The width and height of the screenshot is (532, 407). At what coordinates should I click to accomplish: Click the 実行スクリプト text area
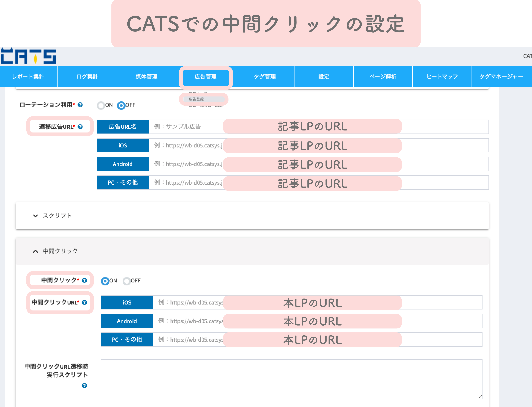click(x=292, y=379)
